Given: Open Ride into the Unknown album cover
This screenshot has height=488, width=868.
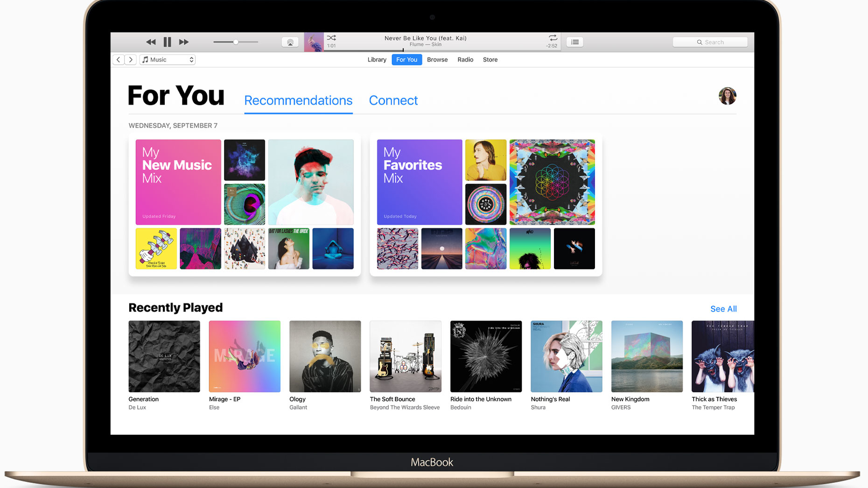Looking at the screenshot, I should pos(486,356).
